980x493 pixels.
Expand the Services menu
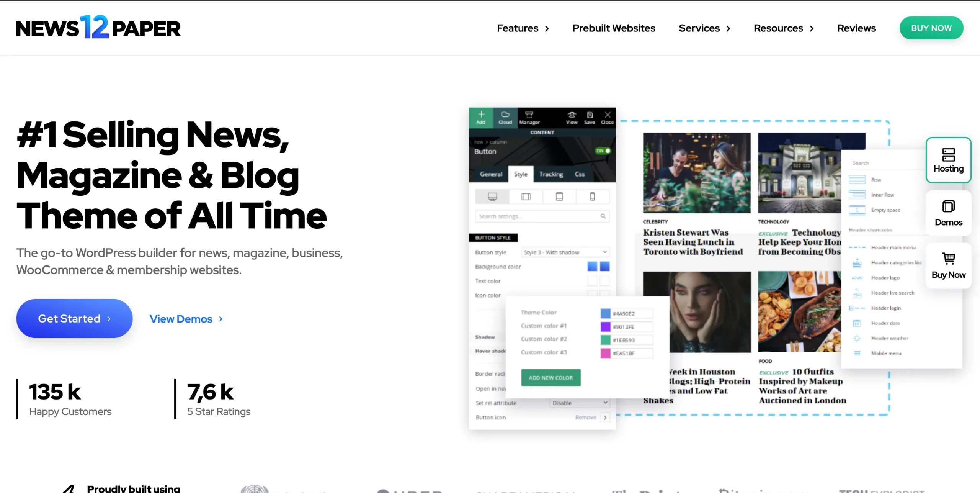pos(705,28)
